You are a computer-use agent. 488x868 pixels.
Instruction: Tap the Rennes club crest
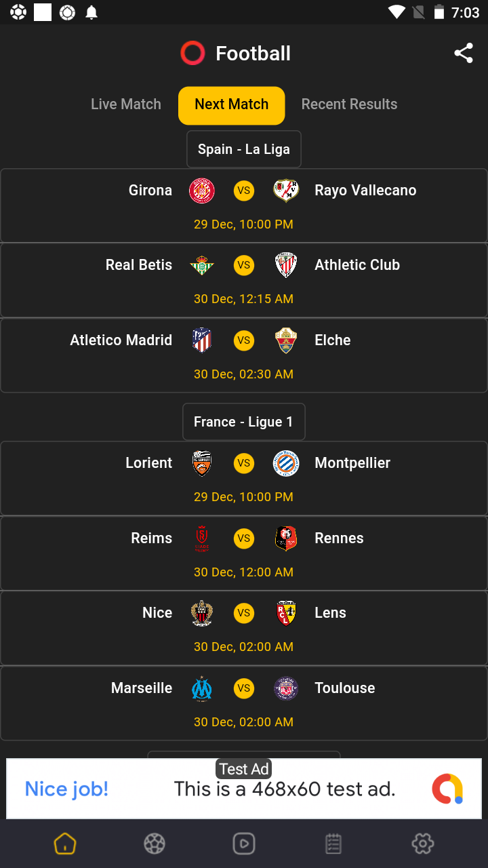point(286,538)
